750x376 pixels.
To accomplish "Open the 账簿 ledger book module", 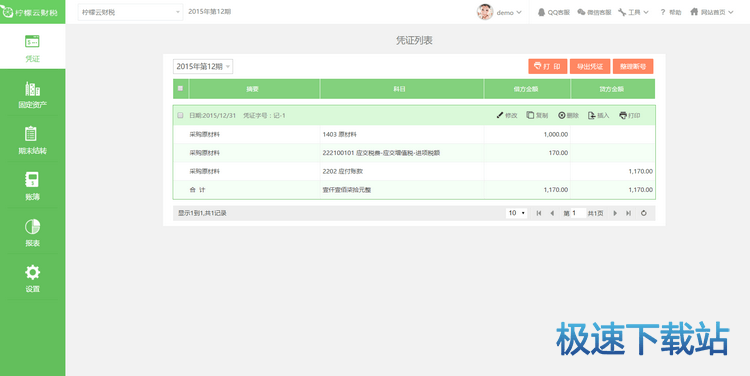I will [x=33, y=187].
